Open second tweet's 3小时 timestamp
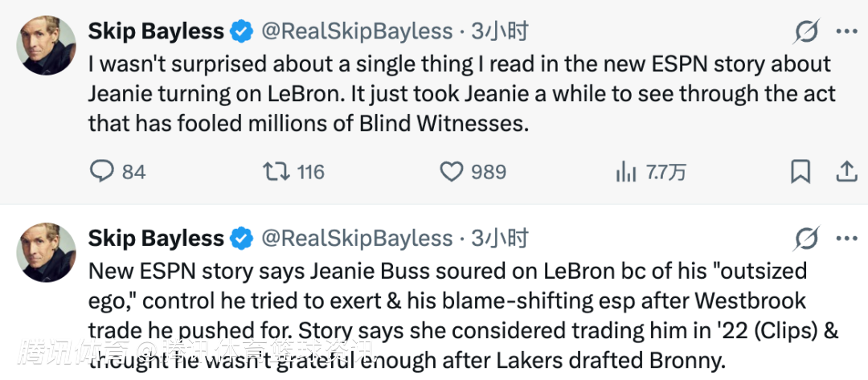 499,239
